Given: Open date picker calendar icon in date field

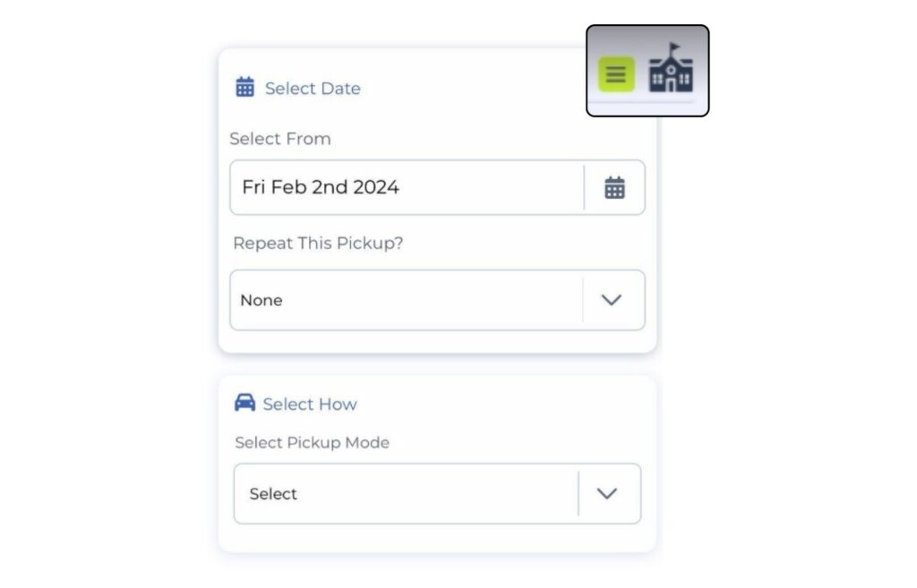Looking at the screenshot, I should pyautogui.click(x=614, y=188).
